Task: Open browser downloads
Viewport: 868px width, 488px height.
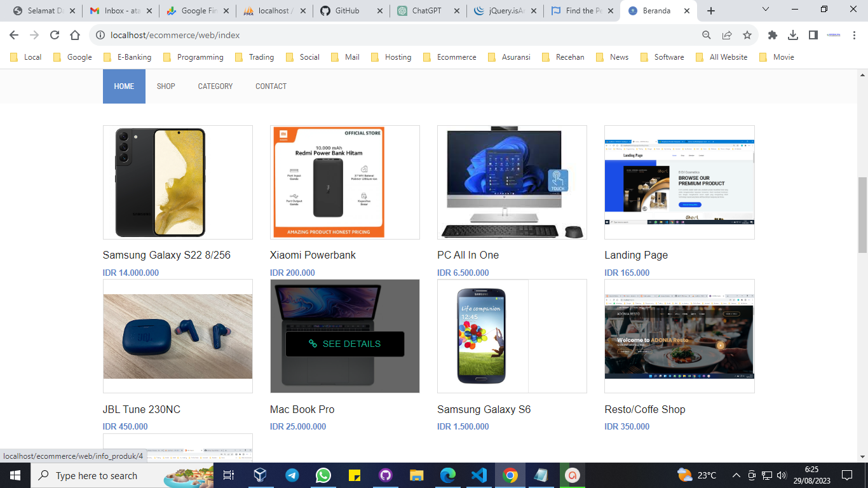Action: [x=793, y=35]
